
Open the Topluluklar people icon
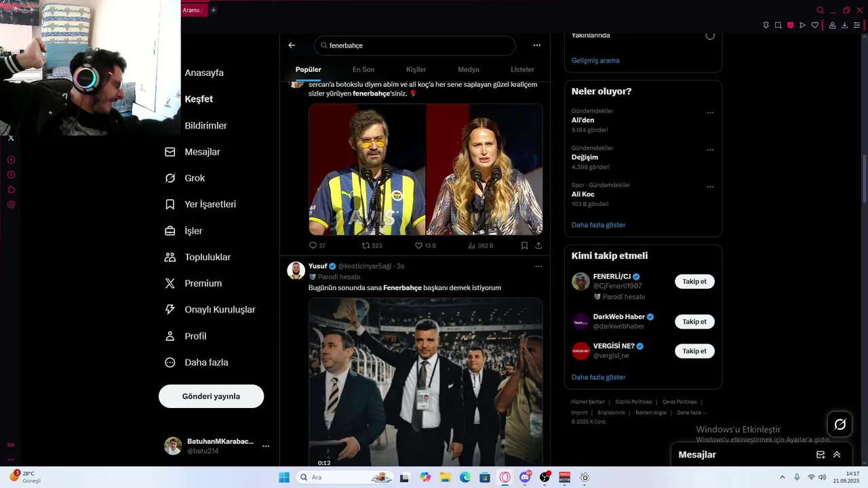(x=170, y=257)
